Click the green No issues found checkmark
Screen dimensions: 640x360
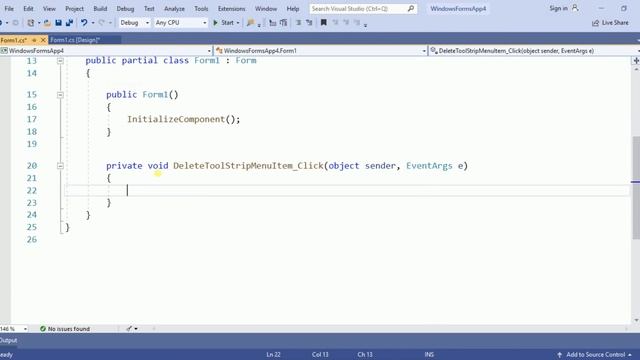[42, 329]
